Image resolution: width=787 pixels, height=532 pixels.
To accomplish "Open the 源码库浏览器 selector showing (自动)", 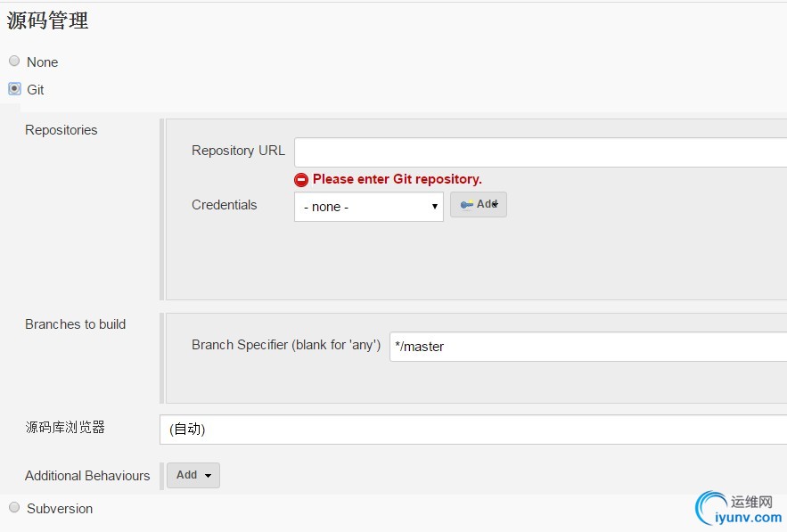I will pos(472,430).
